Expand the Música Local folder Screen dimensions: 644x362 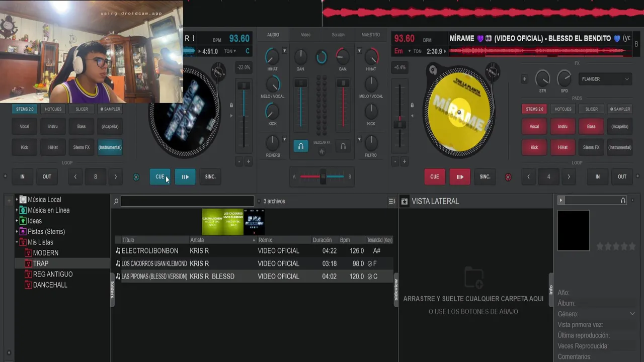(17, 200)
